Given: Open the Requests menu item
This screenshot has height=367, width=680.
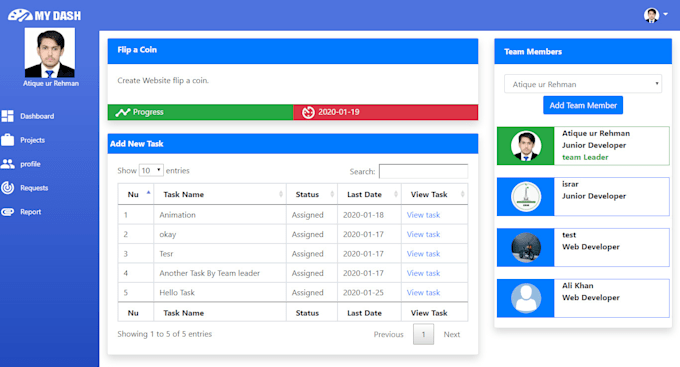Looking at the screenshot, I should (34, 188).
